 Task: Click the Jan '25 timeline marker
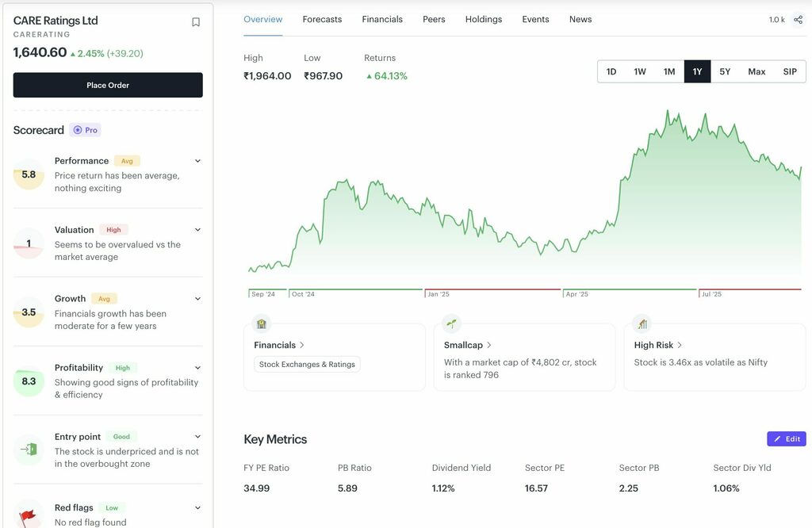click(x=439, y=294)
